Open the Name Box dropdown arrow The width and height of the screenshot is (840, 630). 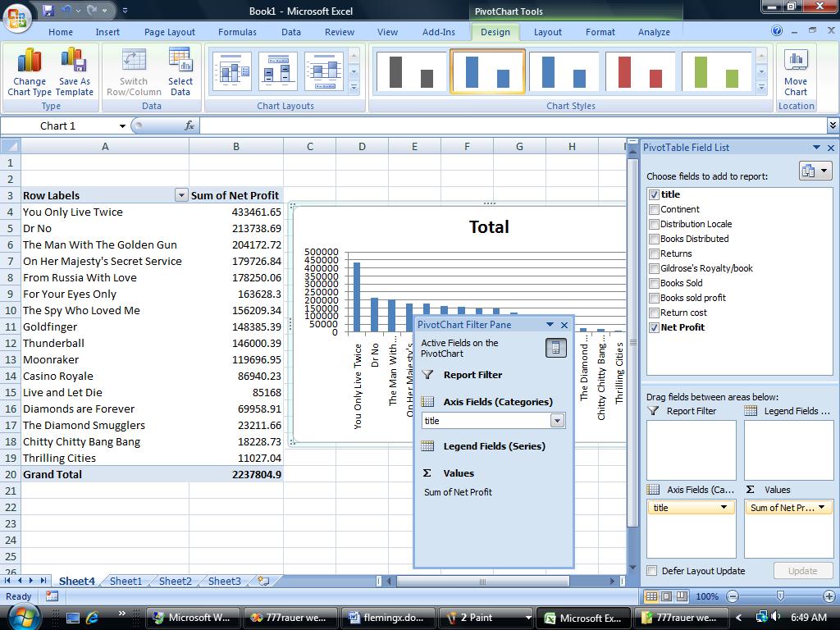click(x=122, y=126)
